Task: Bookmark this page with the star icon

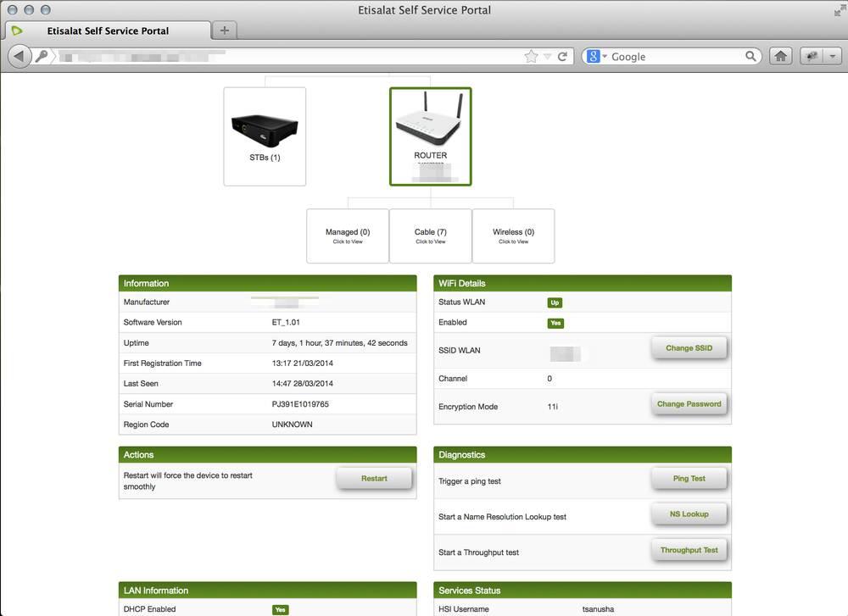Action: coord(531,56)
